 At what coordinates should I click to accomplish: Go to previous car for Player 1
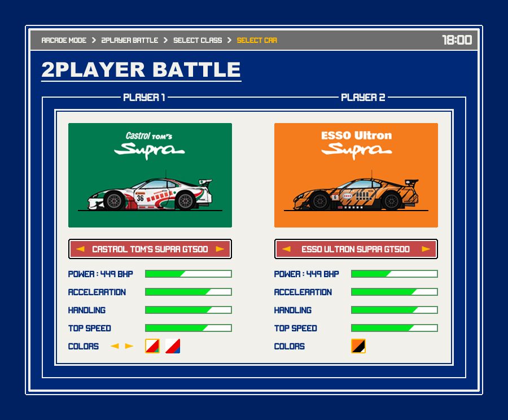point(80,249)
